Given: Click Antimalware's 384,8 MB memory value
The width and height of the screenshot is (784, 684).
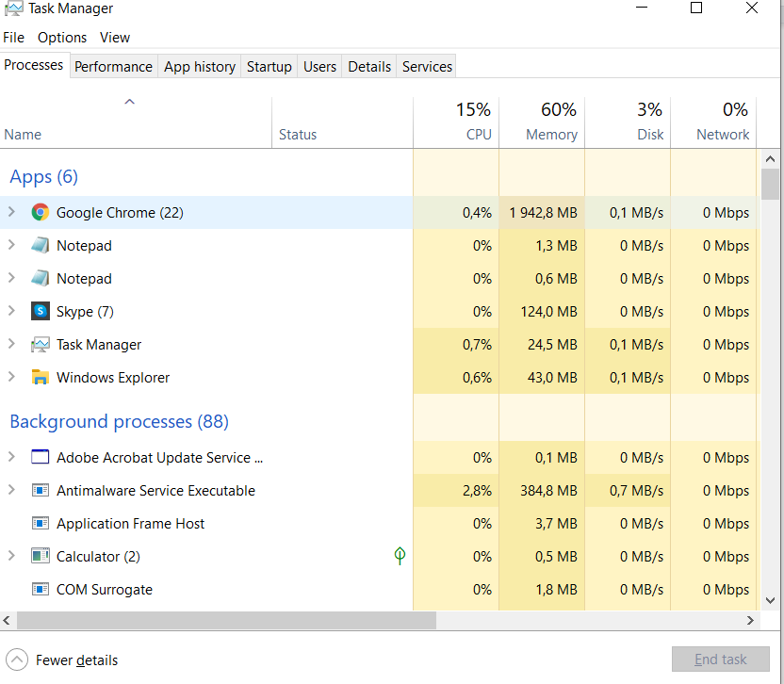Looking at the screenshot, I should click(x=548, y=491).
